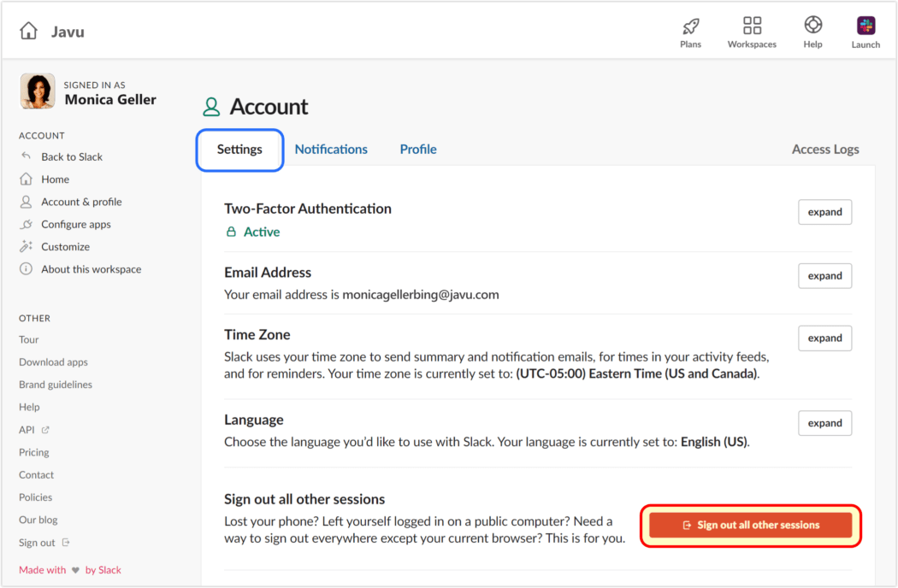898x588 pixels.
Task: Switch to the Profile tab
Action: (x=418, y=150)
